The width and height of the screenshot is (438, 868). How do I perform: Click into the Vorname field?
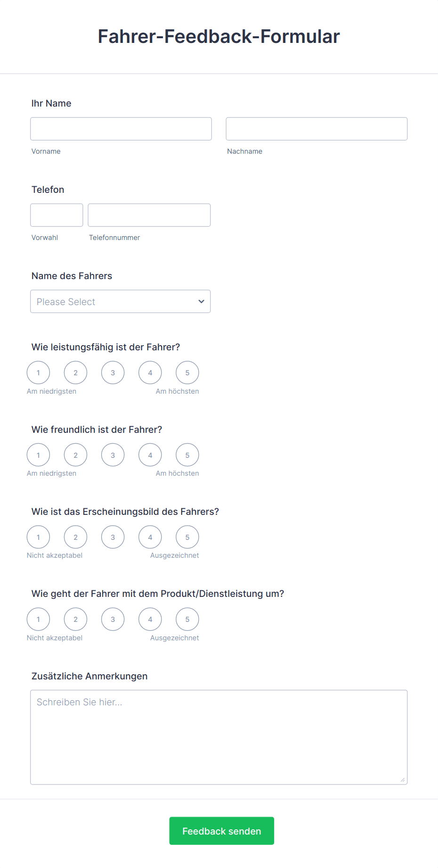[x=121, y=129]
